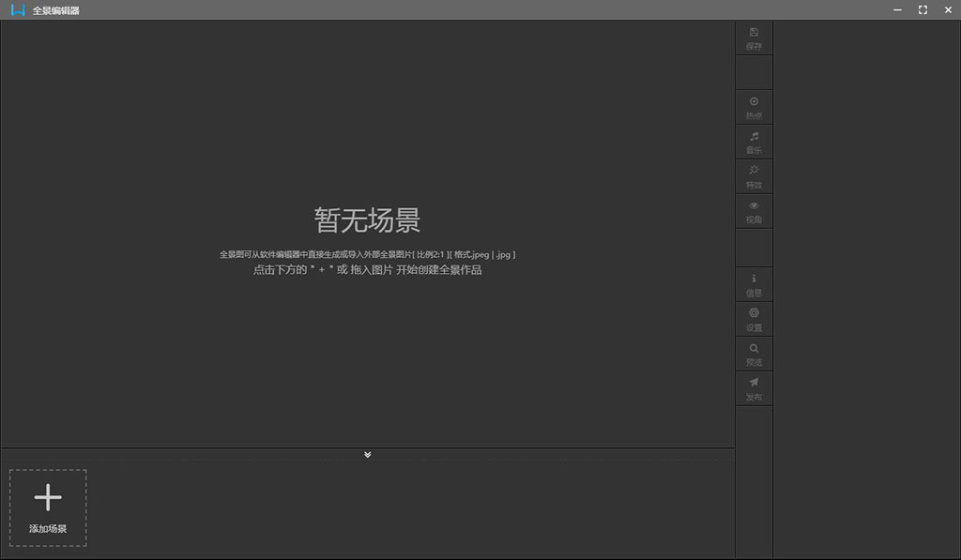Click the 全景编辑器 title text
Viewport: 961px width, 560px height.
pos(55,10)
